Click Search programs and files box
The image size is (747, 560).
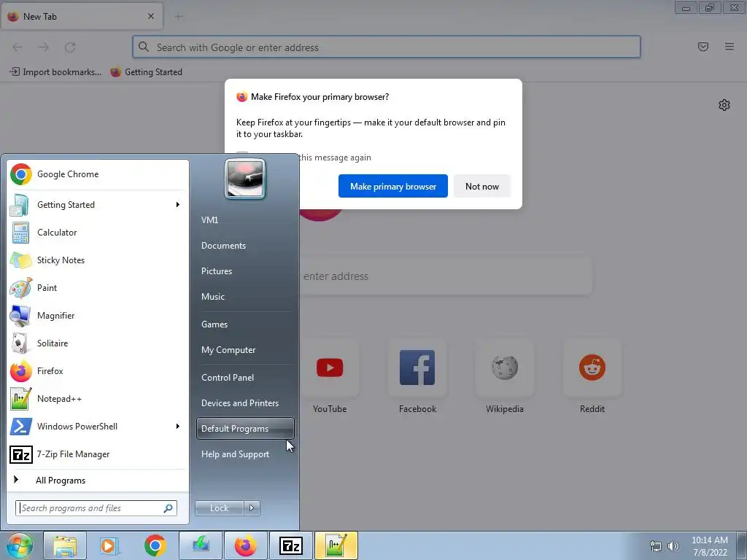tap(96, 508)
